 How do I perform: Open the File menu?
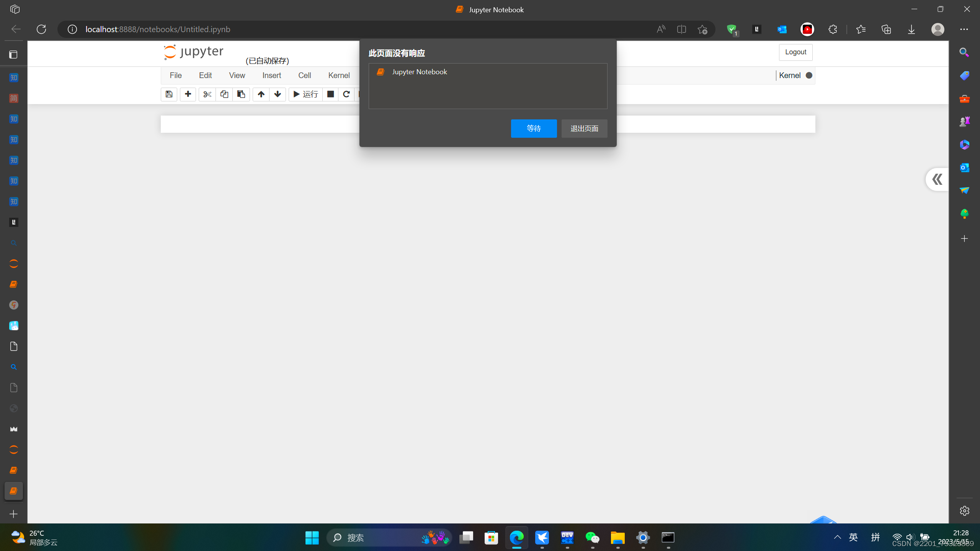176,75
